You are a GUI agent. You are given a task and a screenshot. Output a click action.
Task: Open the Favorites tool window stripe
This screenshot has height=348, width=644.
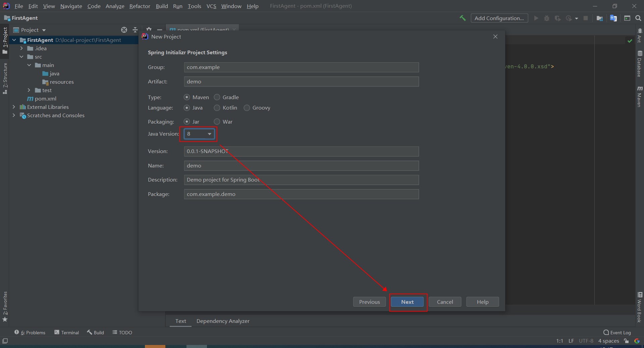coord(5,306)
